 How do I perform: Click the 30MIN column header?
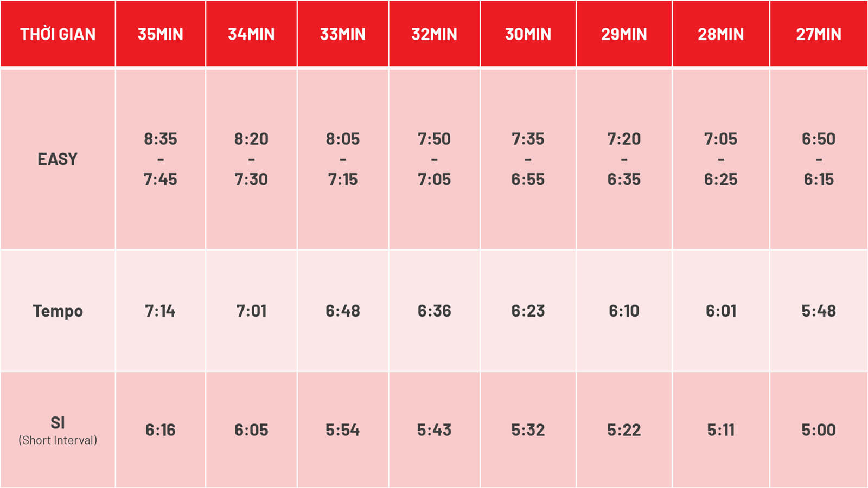528,34
